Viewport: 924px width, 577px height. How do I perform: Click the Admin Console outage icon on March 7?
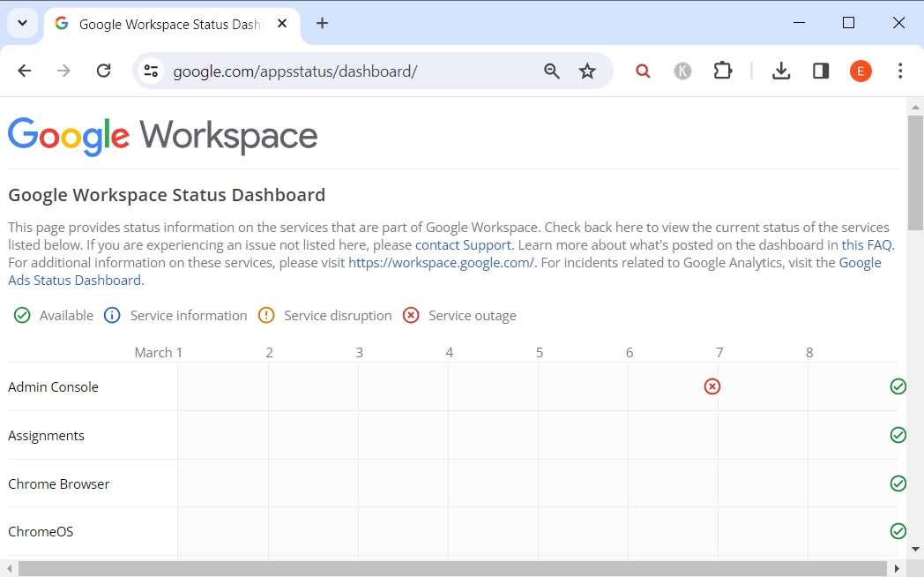[x=712, y=386]
